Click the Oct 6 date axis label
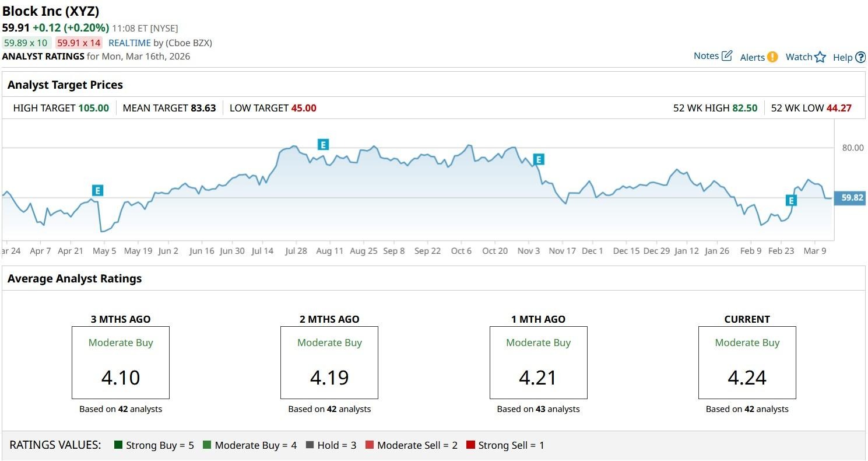The image size is (868, 461). point(461,251)
